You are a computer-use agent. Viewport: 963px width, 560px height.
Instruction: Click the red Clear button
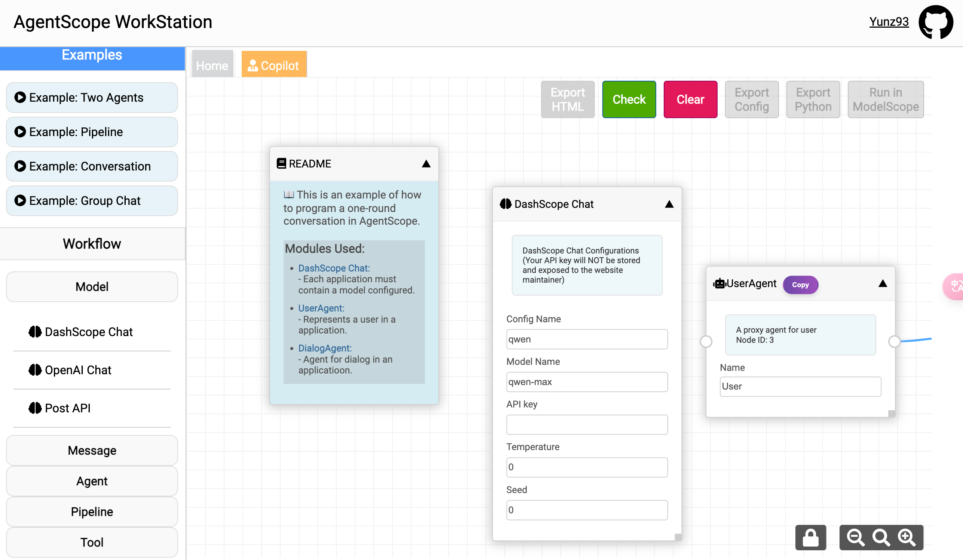tap(691, 99)
